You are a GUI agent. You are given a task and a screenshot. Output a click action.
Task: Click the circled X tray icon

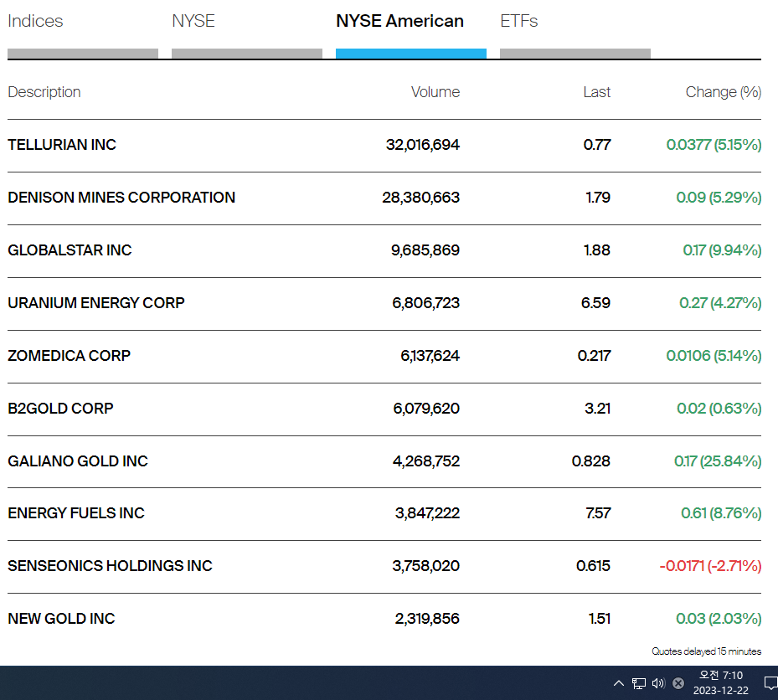678,683
